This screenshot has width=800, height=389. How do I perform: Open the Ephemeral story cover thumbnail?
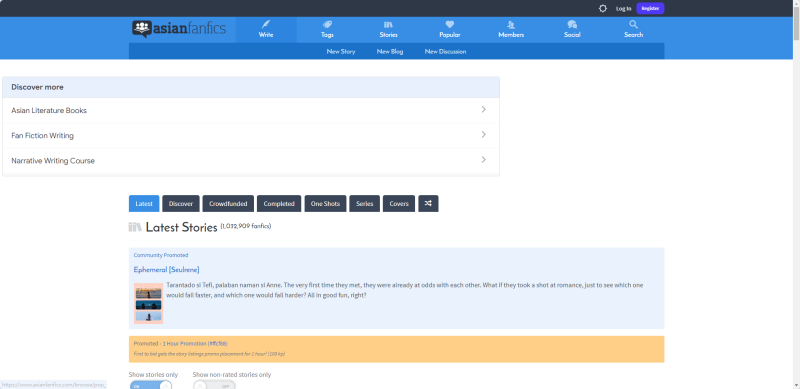click(148, 303)
